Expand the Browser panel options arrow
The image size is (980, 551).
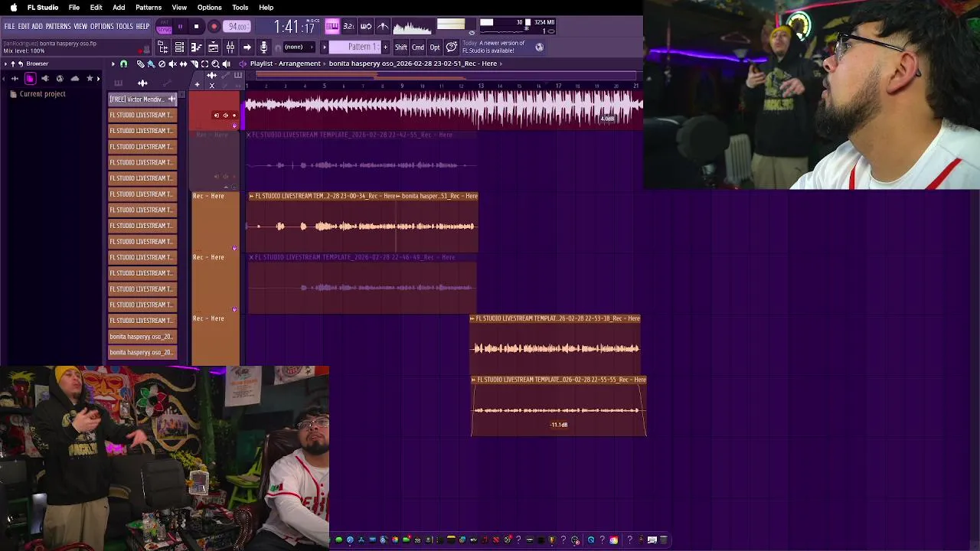pos(4,64)
